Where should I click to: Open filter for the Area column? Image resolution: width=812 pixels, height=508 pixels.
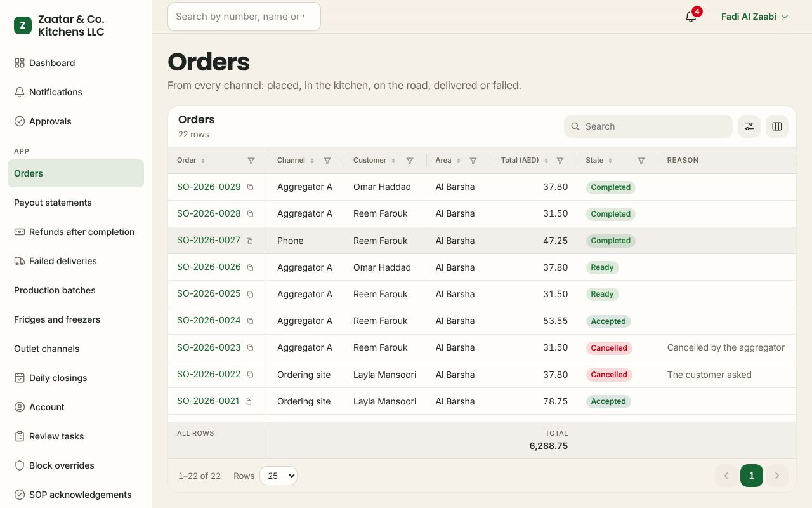[x=473, y=161]
